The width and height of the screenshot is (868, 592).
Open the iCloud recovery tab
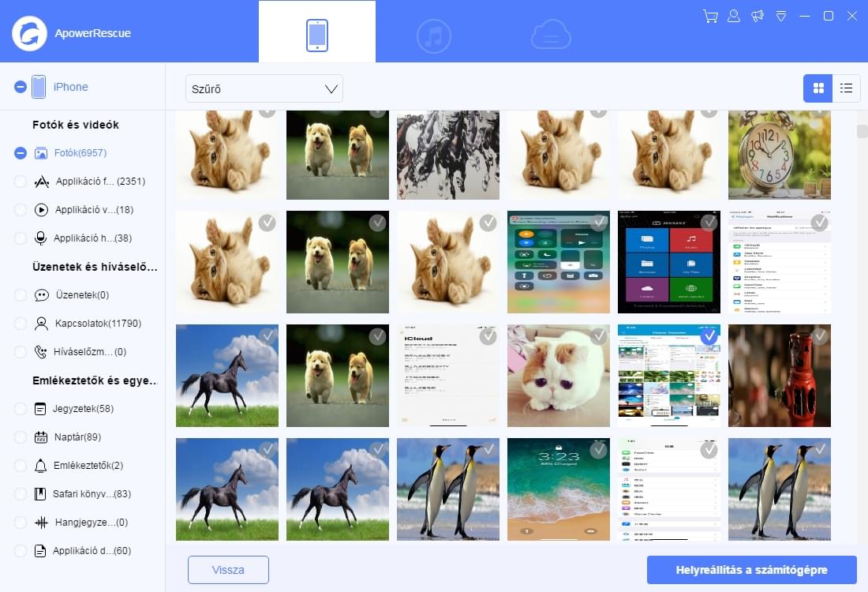550,36
